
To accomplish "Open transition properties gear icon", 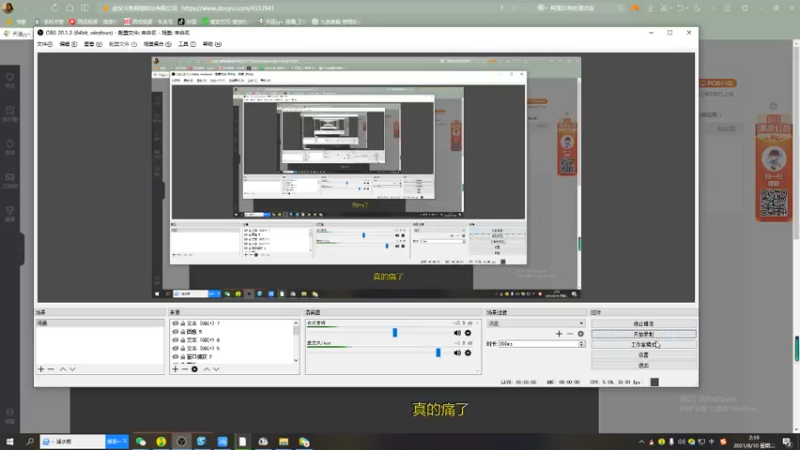I will (x=581, y=334).
